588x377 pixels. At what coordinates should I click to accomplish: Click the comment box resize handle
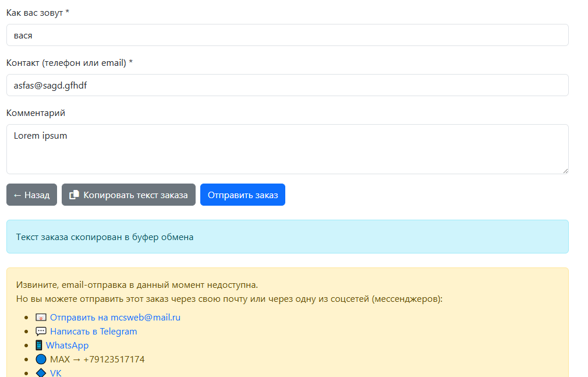565,170
